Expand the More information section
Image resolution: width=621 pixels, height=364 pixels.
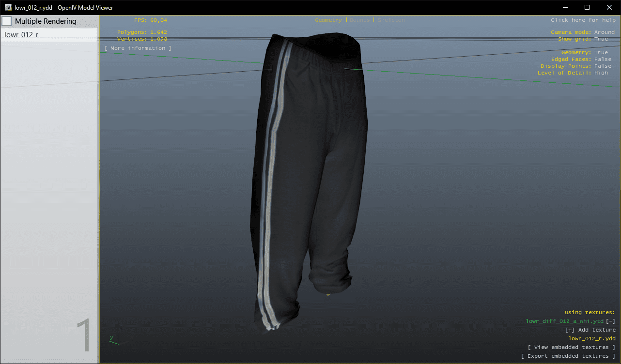point(138,48)
